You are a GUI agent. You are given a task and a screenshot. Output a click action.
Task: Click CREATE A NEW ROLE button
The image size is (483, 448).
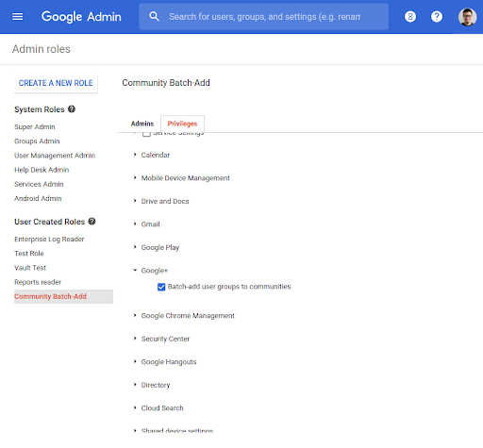[x=56, y=83]
